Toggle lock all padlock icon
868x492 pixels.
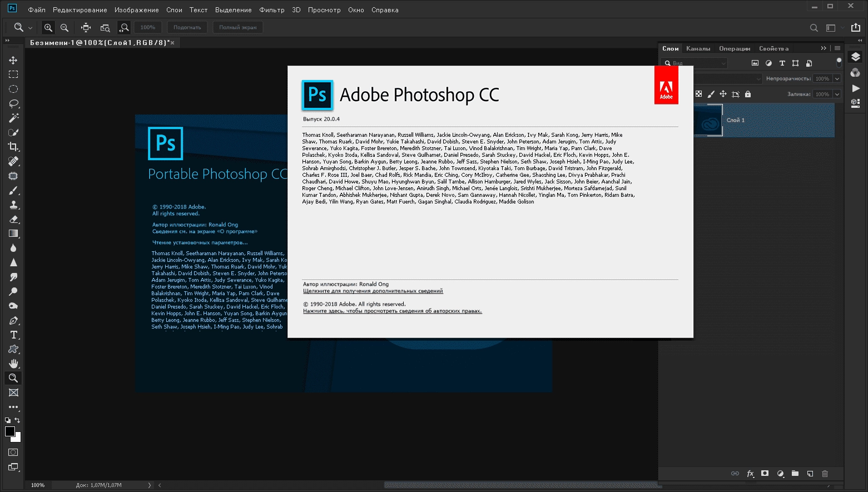748,95
